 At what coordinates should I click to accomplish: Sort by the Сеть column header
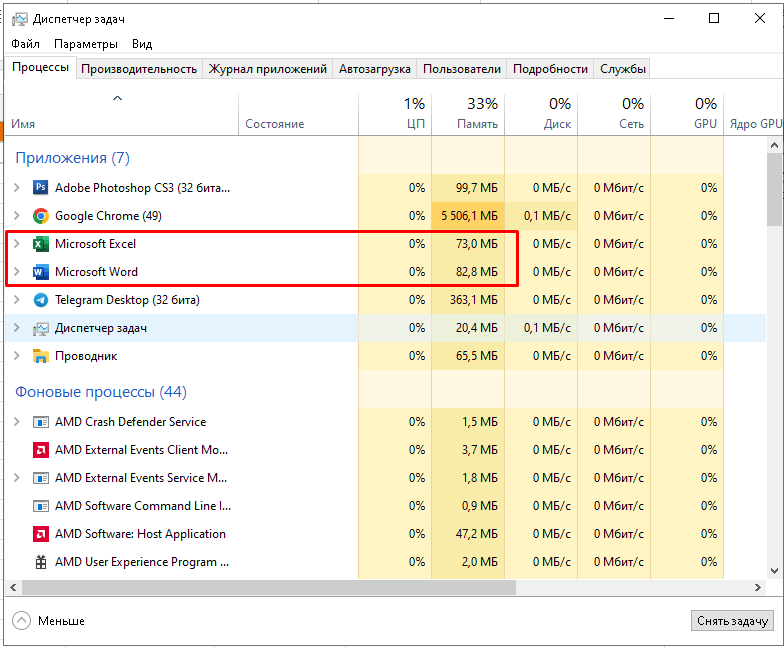[614, 114]
